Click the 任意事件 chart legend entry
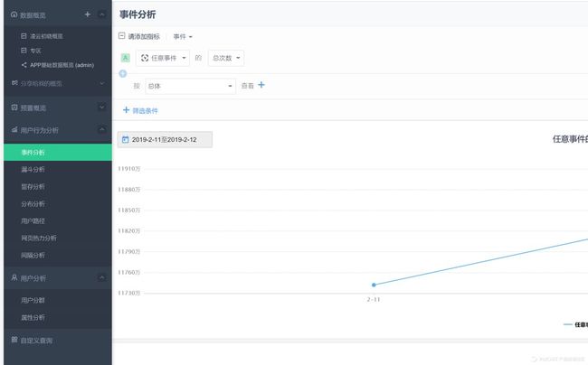588x365 pixels. click(x=575, y=324)
